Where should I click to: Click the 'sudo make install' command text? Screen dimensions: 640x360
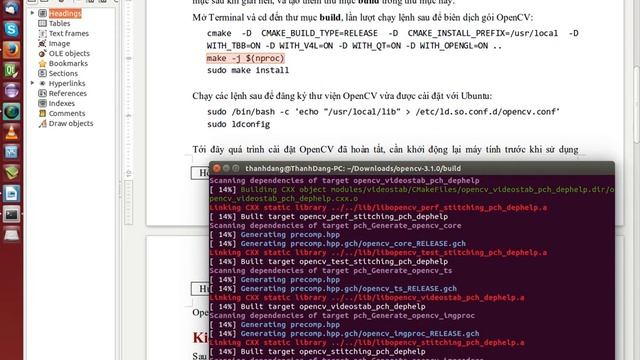(248, 70)
